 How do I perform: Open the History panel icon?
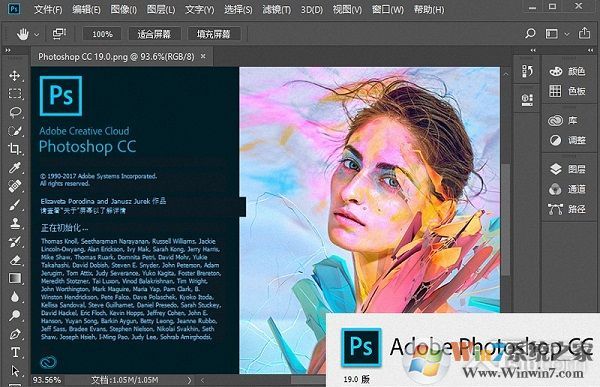pyautogui.click(x=527, y=71)
